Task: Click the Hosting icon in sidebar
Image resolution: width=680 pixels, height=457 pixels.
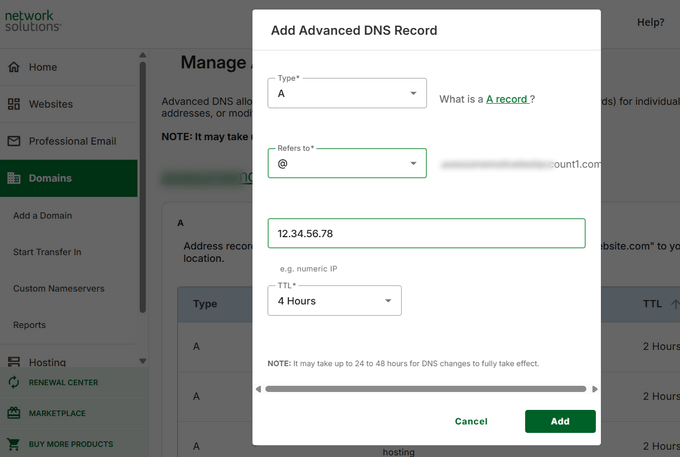Action: 14,363
